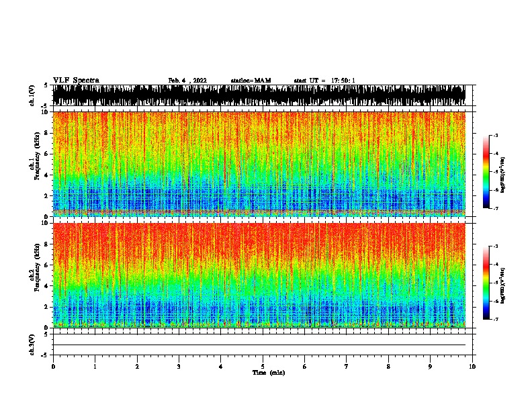The width and height of the screenshot is (532, 411).
Task: Click the "station=MAM" header label
Action: click(x=251, y=81)
